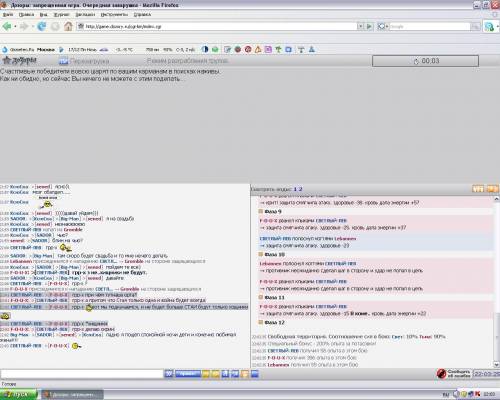The width and height of the screenshot is (500, 400).
Task: Click the notepad icon in the weather toolbar
Action: tap(227, 50)
